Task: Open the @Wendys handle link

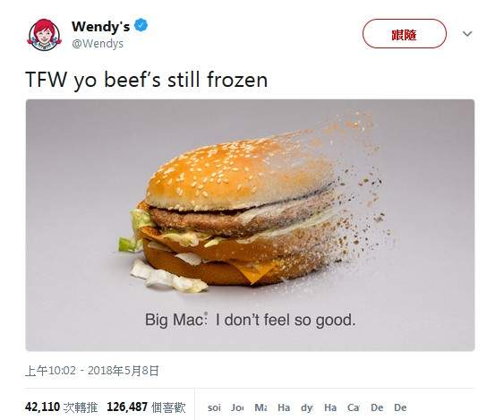Action: click(x=98, y=43)
